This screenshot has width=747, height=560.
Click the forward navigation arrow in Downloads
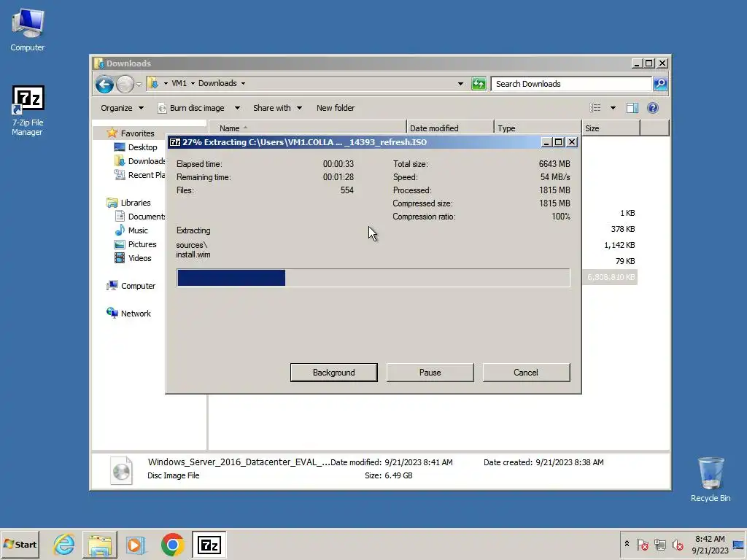125,85
